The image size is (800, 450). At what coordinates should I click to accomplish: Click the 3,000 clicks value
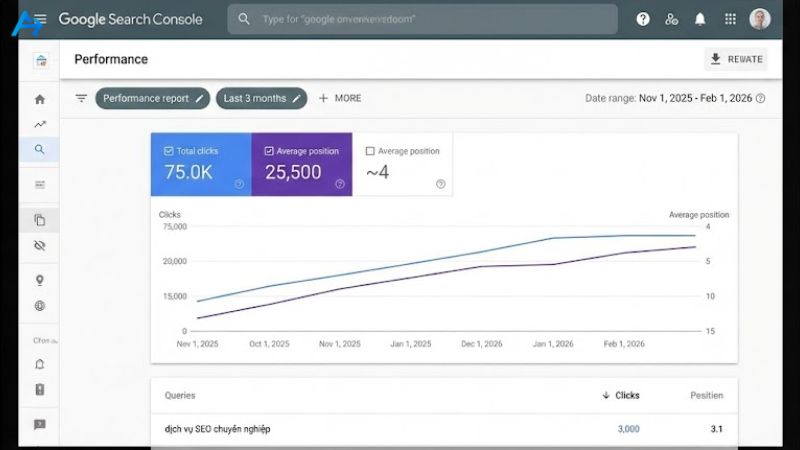(629, 429)
